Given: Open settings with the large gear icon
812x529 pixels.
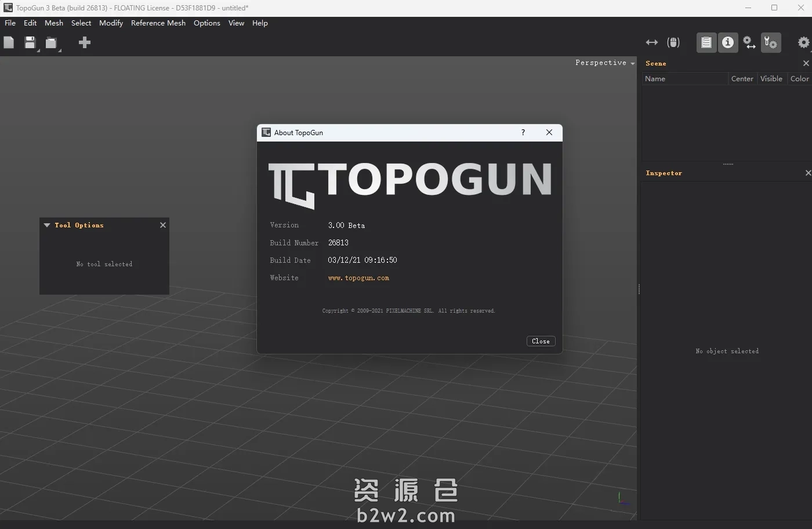Looking at the screenshot, I should (x=803, y=42).
